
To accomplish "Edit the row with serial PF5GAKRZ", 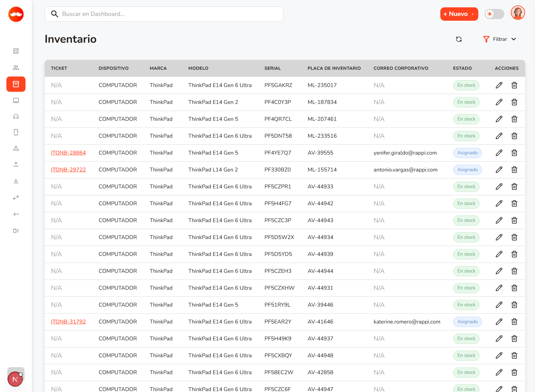I will tap(499, 85).
